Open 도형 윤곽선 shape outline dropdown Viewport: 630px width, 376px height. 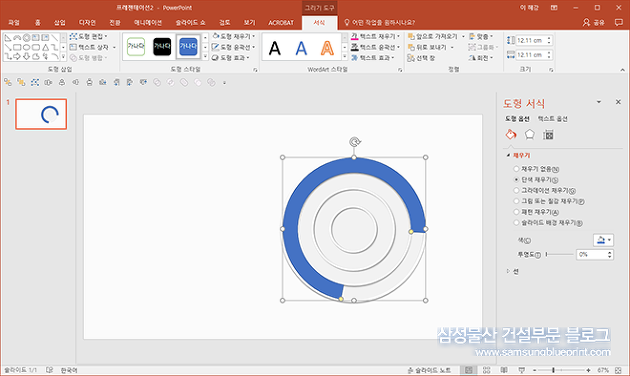point(233,47)
